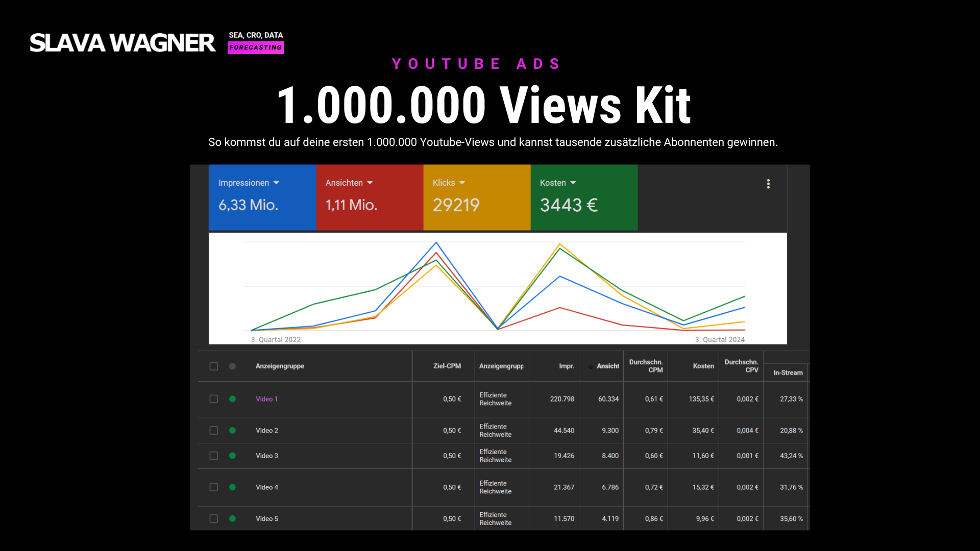The height and width of the screenshot is (551, 980).
Task: Click the sort arrow on Ansicht column
Action: click(x=591, y=366)
